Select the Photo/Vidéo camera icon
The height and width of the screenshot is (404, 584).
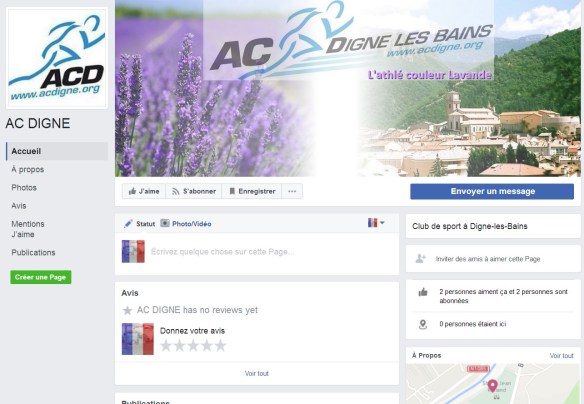click(165, 223)
